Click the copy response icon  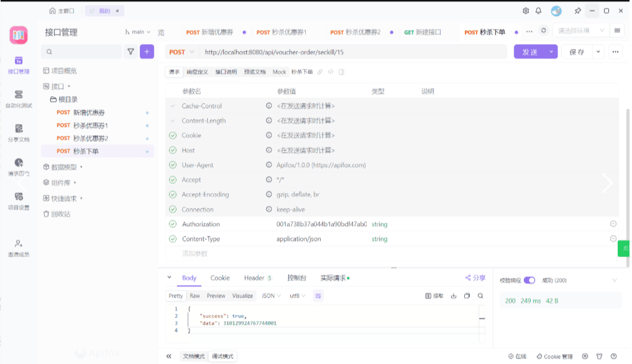pos(467,296)
